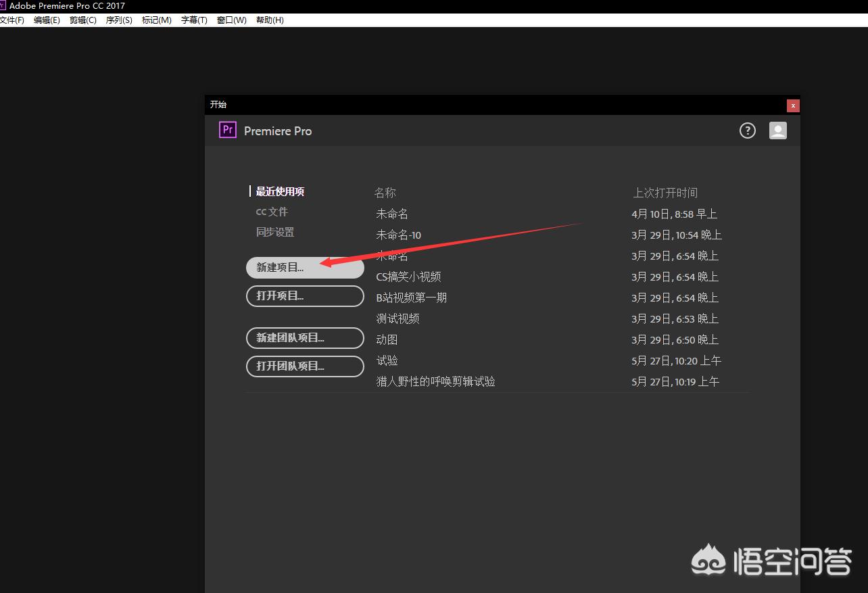Screen dimensions: 868x593
Task: Click the date 3月29日, 6:53 晚上
Action: coord(675,318)
